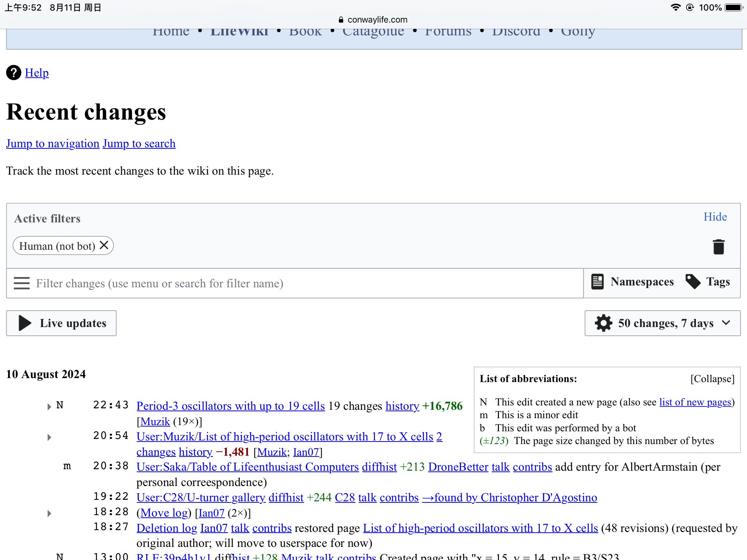The image size is (747, 560).
Task: Open the Forums nav item
Action: 448,32
